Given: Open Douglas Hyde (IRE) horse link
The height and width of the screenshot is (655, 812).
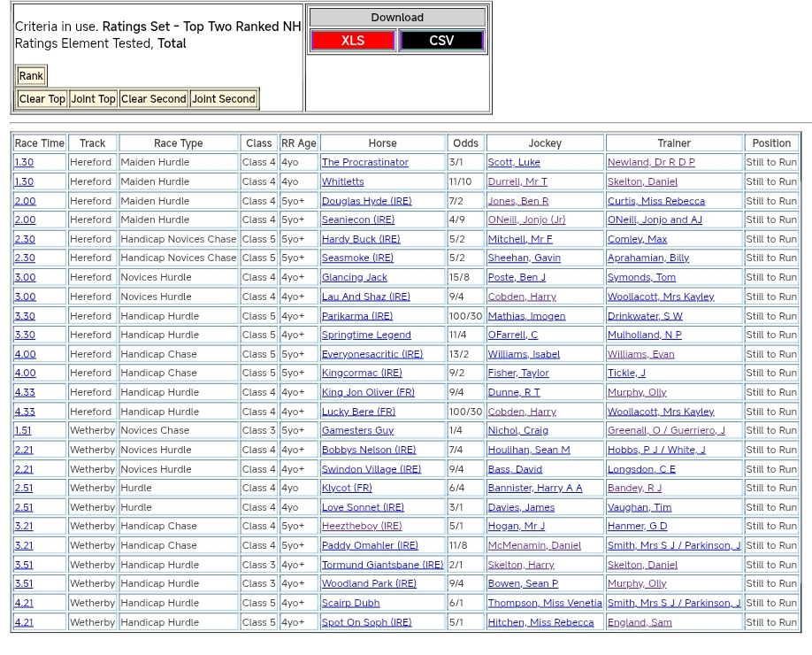Looking at the screenshot, I should (x=366, y=201).
